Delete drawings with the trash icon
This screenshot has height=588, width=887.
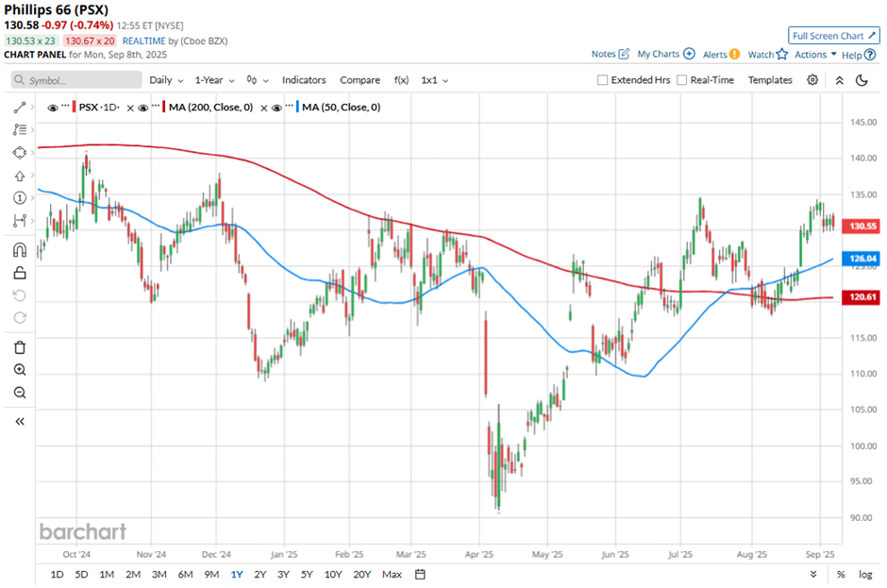coord(20,347)
